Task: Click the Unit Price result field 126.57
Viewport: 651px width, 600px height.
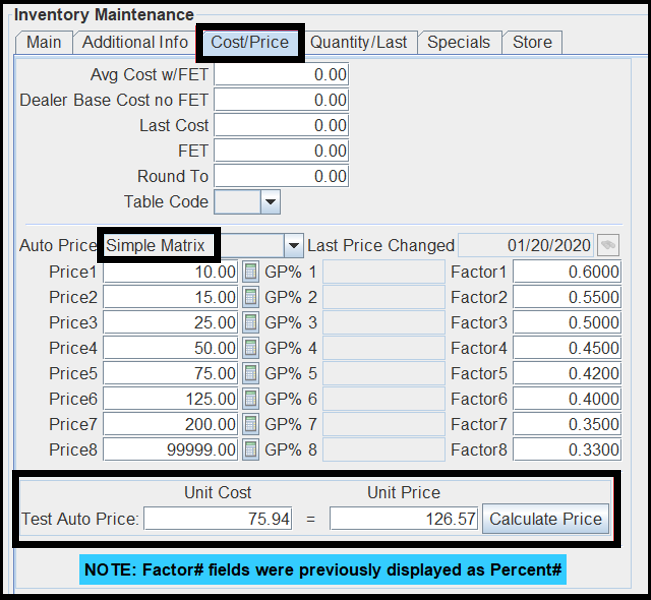Action: click(x=404, y=519)
